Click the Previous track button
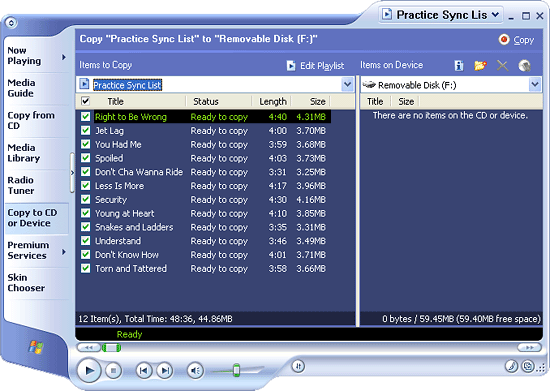This screenshot has width=550, height=391. click(144, 370)
